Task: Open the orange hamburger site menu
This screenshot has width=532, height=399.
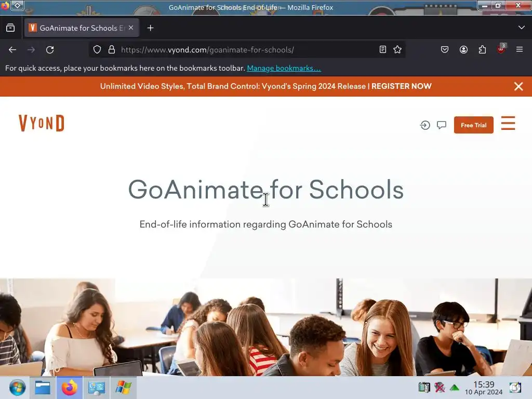Action: pos(508,123)
